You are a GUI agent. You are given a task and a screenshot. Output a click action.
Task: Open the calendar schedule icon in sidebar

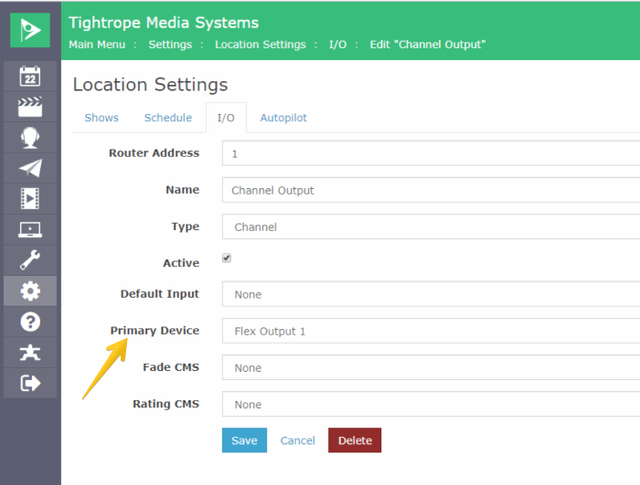click(x=30, y=76)
